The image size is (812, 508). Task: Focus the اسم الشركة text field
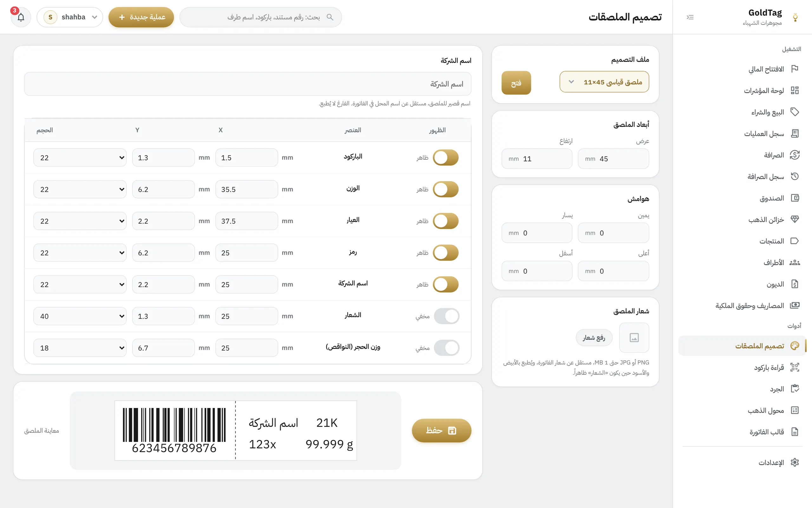[x=248, y=84]
